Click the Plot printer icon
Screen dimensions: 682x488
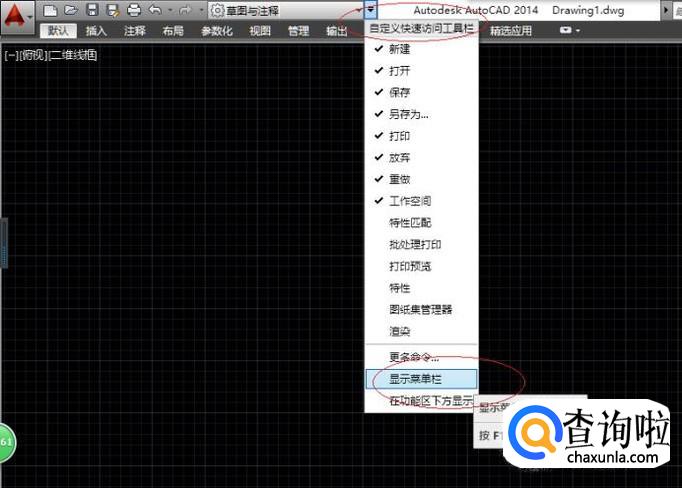134,10
